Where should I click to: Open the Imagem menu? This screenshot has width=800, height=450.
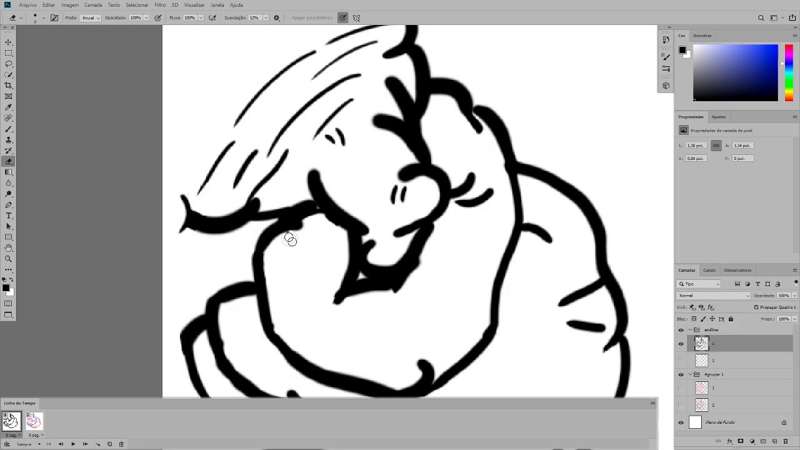pos(70,5)
